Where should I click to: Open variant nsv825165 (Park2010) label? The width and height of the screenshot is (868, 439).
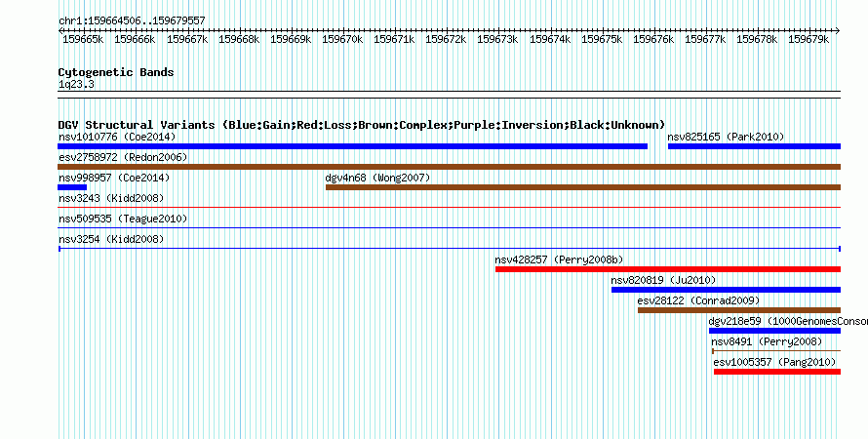(726, 137)
